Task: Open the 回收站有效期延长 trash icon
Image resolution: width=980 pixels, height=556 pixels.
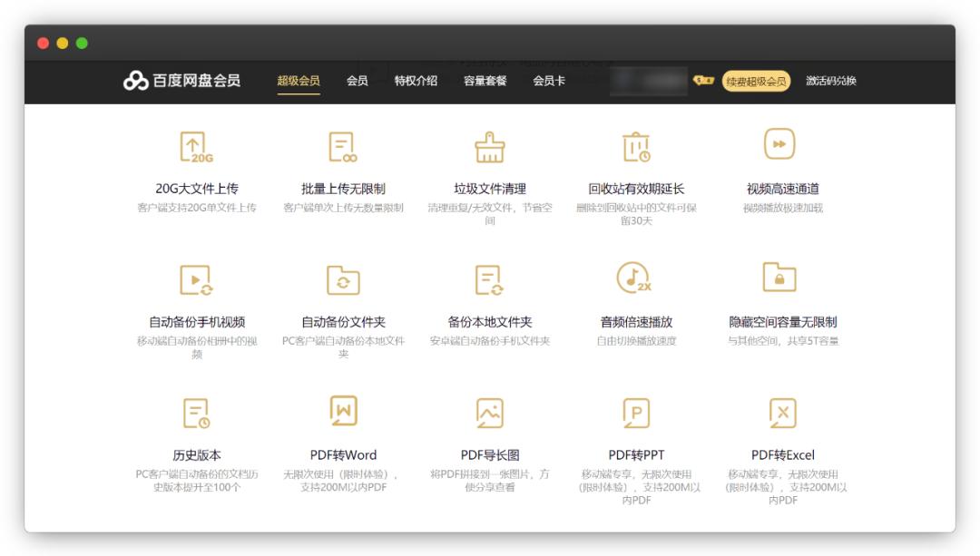Action: (x=638, y=147)
